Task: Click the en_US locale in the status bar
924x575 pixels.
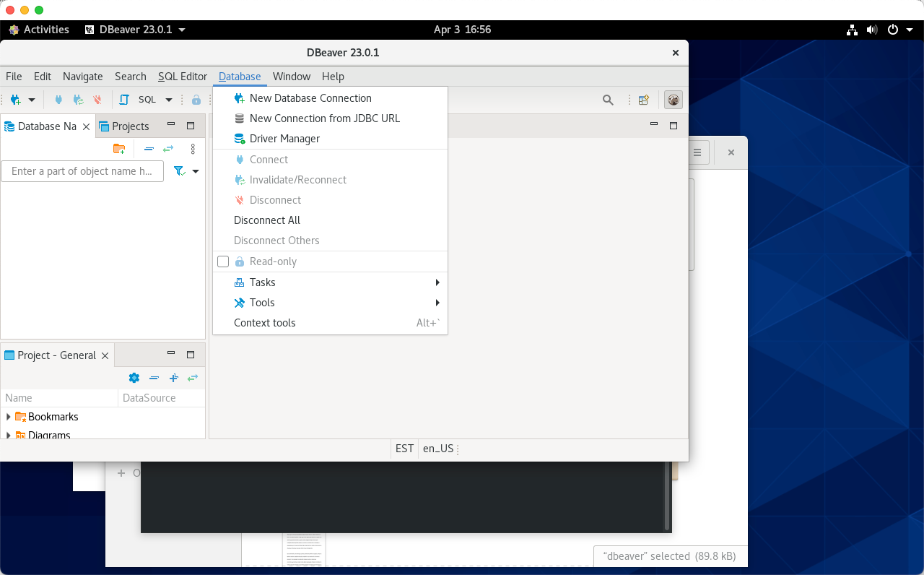Action: 438,449
